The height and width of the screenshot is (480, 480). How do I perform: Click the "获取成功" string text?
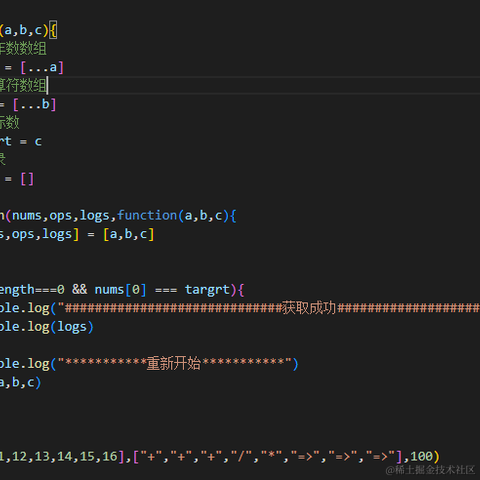point(309,308)
